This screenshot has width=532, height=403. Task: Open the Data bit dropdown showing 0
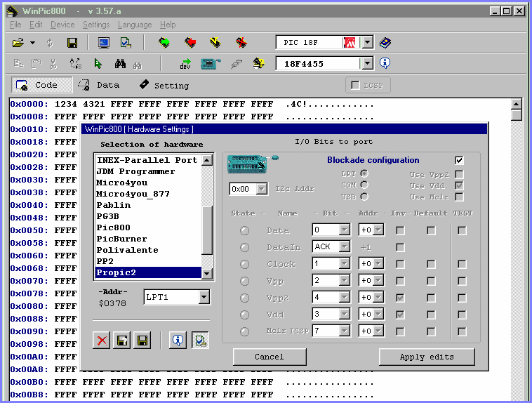tap(345, 230)
